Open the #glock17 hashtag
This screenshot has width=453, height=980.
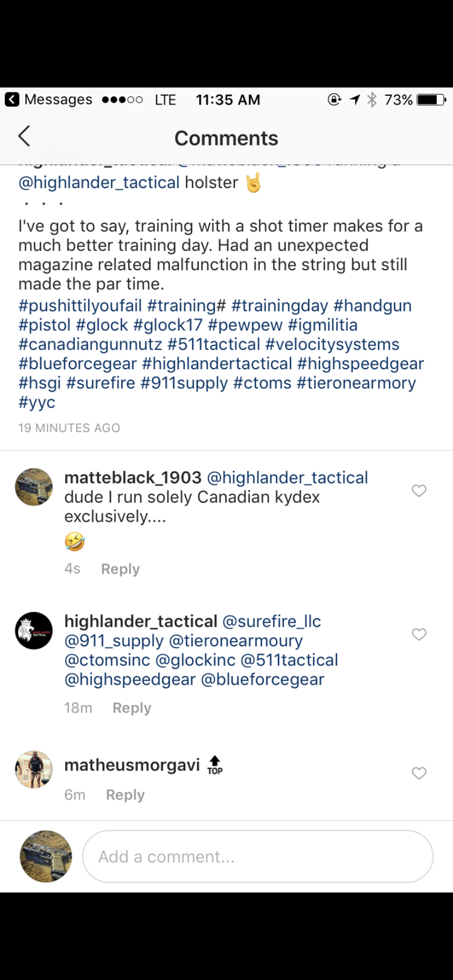click(168, 325)
